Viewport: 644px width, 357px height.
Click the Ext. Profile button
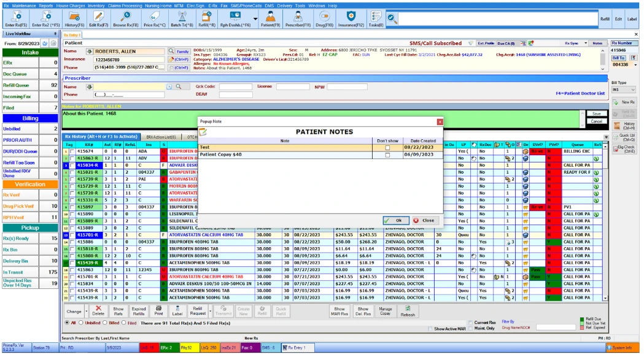point(486,43)
